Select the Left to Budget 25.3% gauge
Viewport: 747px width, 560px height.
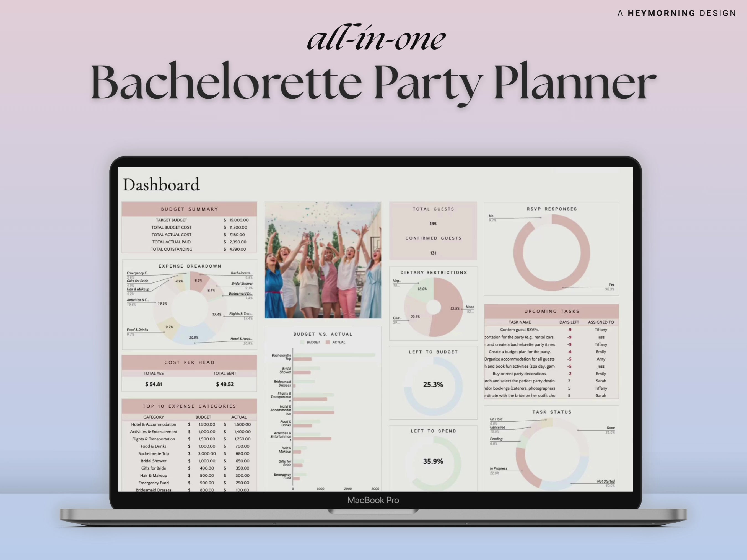coord(433,384)
